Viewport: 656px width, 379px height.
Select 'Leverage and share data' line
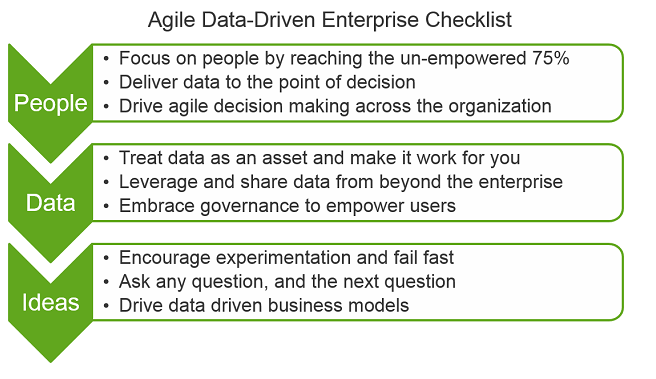point(341,182)
